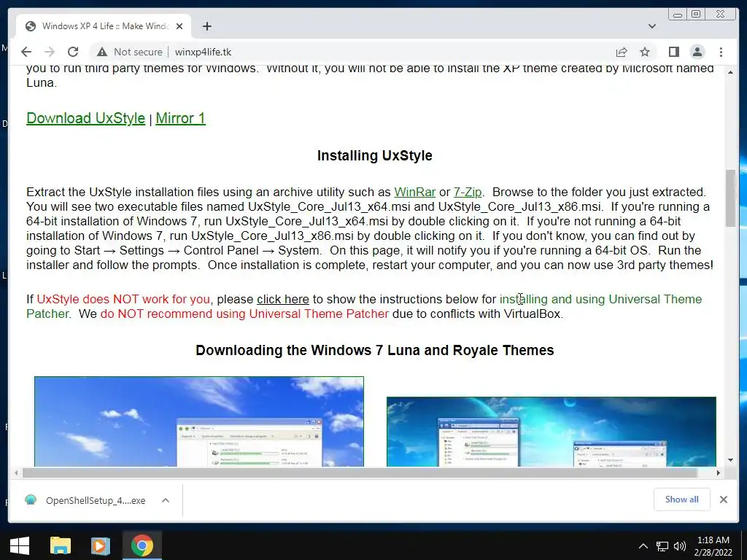The height and width of the screenshot is (560, 747).
Task: Show hidden system tray icons
Action: click(643, 546)
